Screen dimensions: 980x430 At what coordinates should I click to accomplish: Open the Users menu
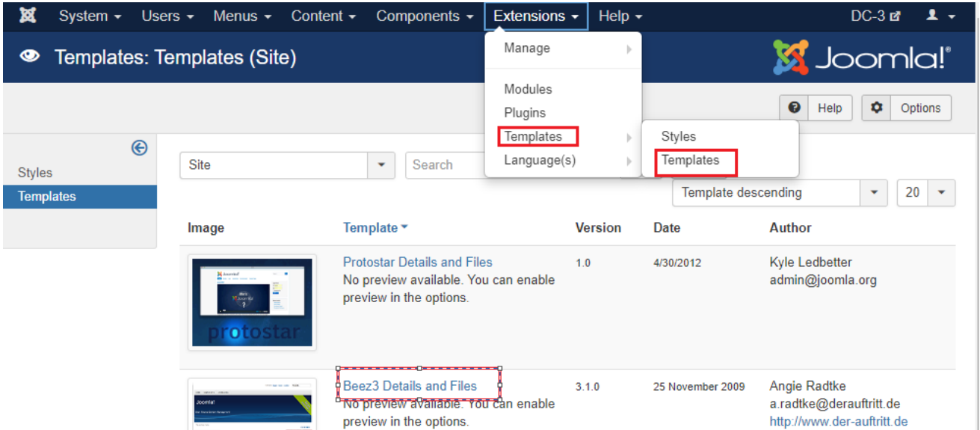pyautogui.click(x=167, y=16)
